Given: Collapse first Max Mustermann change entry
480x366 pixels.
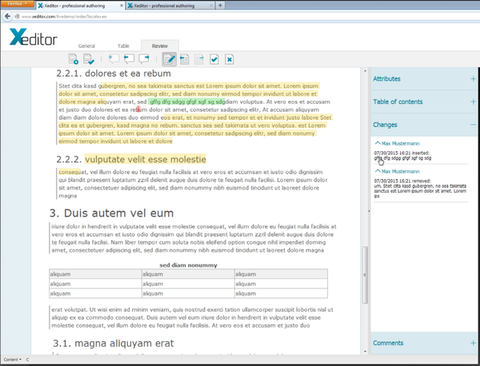Looking at the screenshot, I should click(x=377, y=143).
